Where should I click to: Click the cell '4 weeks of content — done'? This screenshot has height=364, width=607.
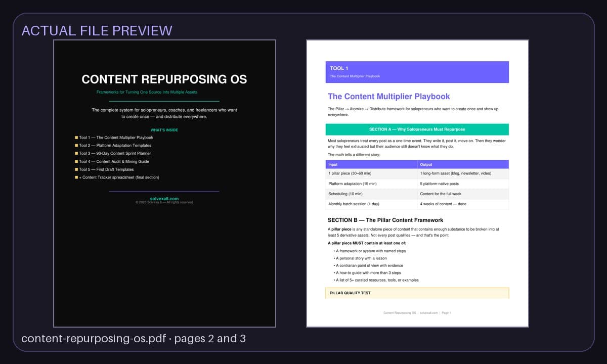pos(463,204)
